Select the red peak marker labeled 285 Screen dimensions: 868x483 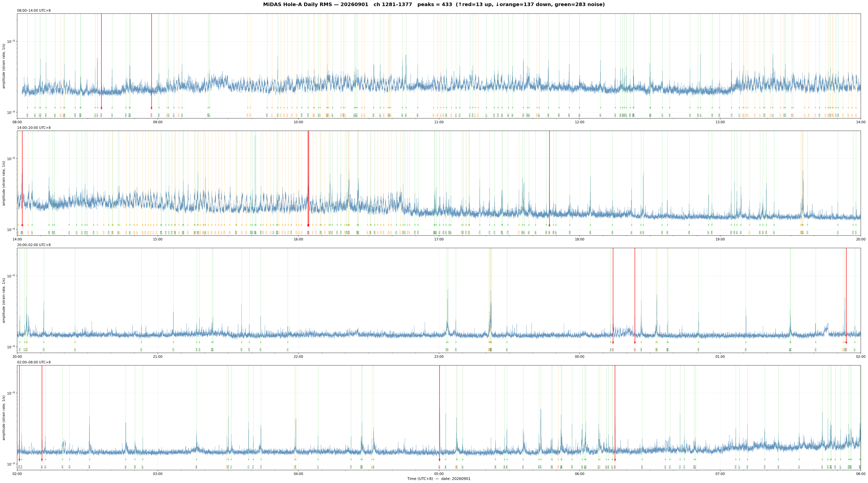[x=549, y=225]
